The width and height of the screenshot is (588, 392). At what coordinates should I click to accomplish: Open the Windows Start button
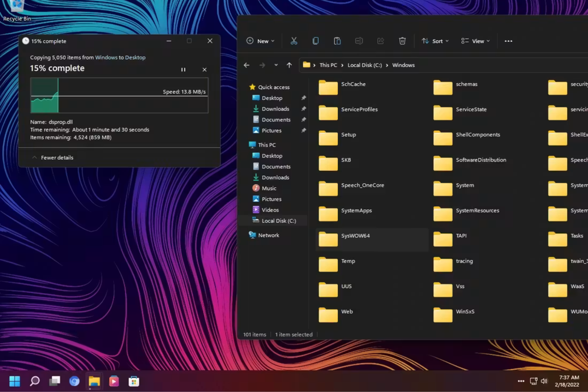tap(15, 381)
